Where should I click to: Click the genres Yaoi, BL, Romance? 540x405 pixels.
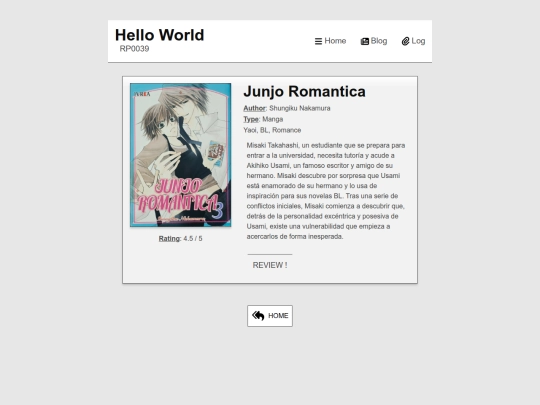[x=272, y=130]
